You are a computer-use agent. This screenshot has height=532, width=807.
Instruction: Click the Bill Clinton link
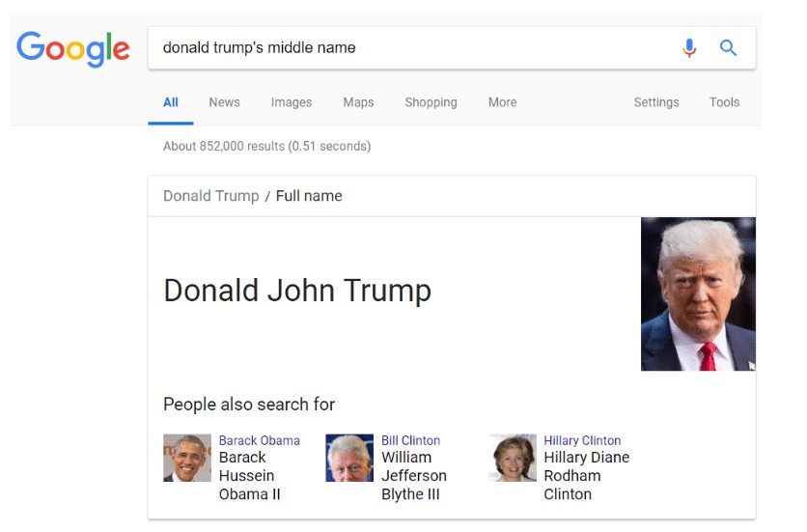click(410, 441)
